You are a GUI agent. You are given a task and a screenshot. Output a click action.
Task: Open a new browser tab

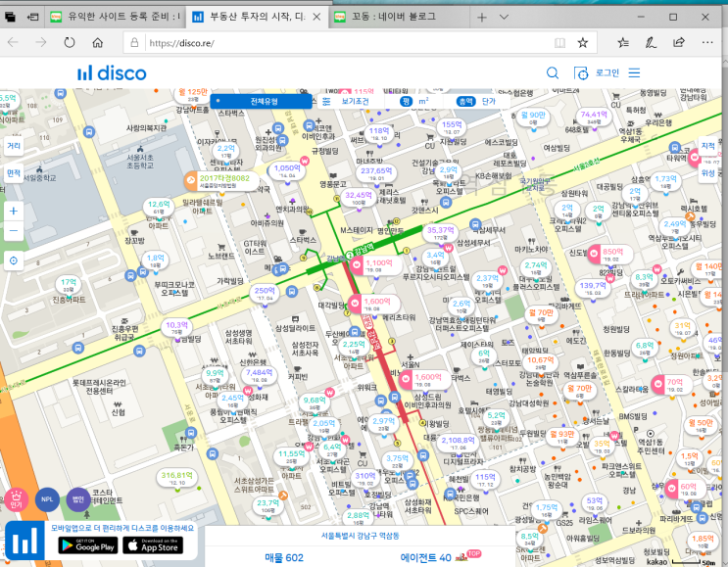point(482,18)
